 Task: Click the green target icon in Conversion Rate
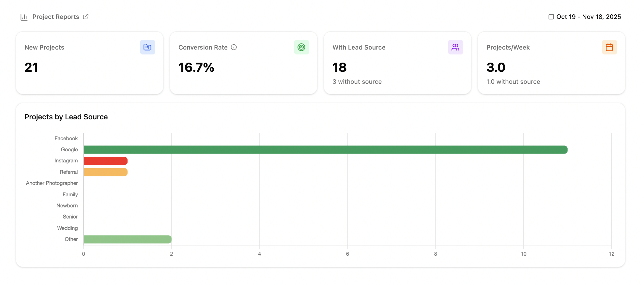[x=301, y=47]
